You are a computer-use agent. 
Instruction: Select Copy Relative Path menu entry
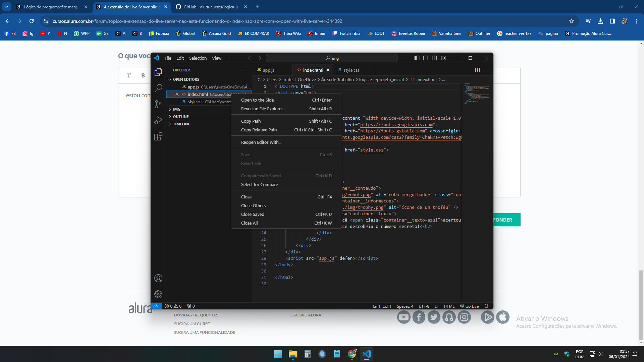pos(286,130)
